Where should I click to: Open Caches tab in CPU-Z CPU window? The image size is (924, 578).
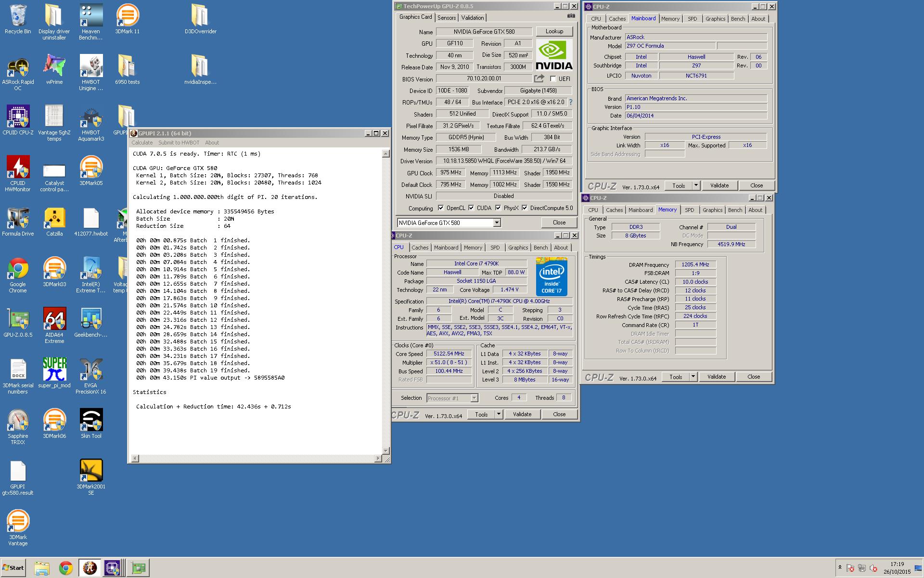[420, 248]
